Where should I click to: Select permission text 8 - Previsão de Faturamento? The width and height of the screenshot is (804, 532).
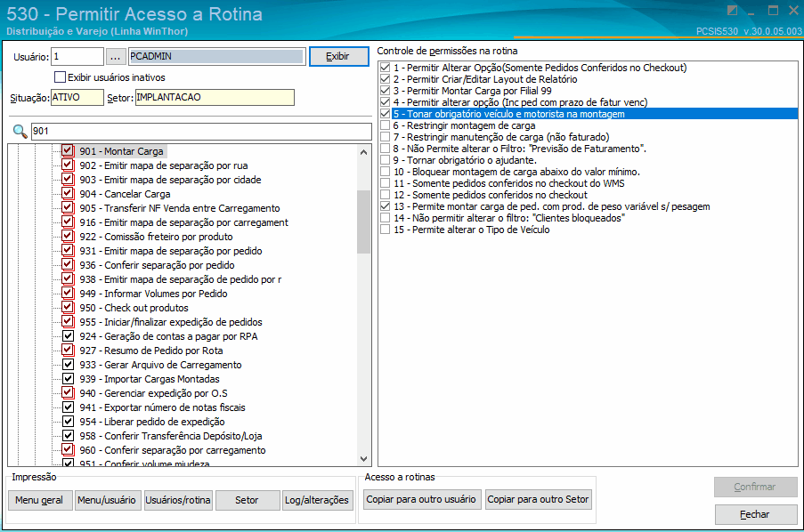click(519, 149)
